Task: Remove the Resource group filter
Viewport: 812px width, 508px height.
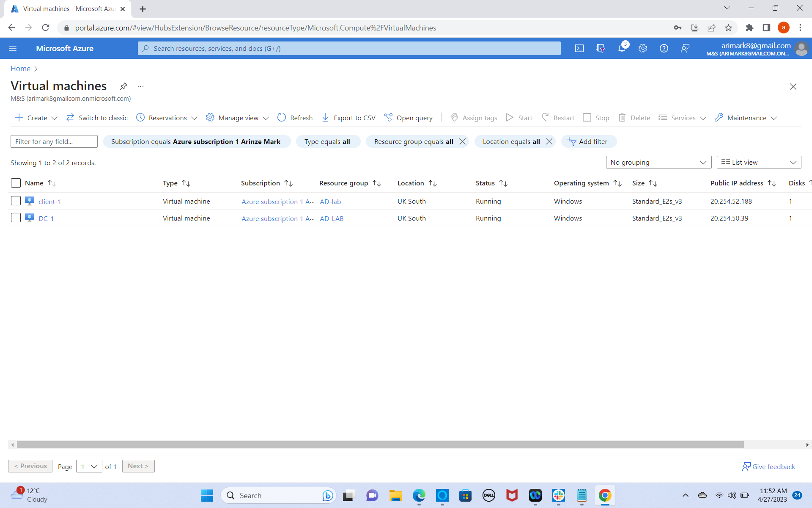Action: [x=463, y=141]
